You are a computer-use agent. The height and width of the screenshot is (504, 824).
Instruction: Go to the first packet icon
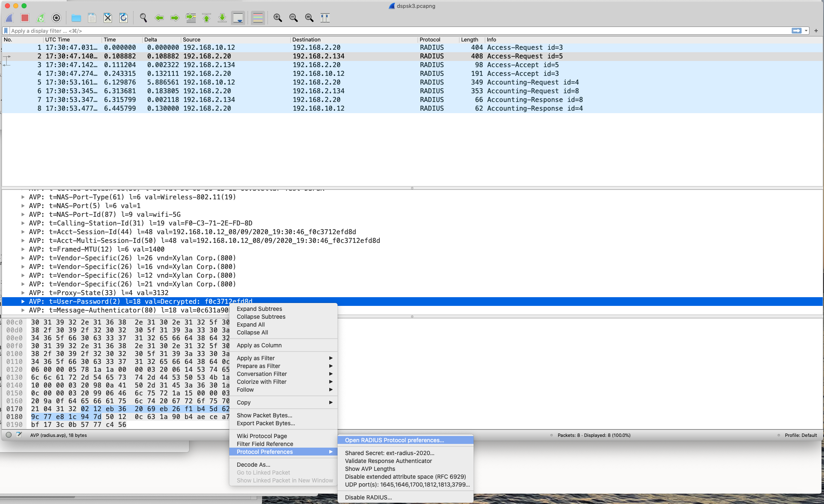point(207,18)
